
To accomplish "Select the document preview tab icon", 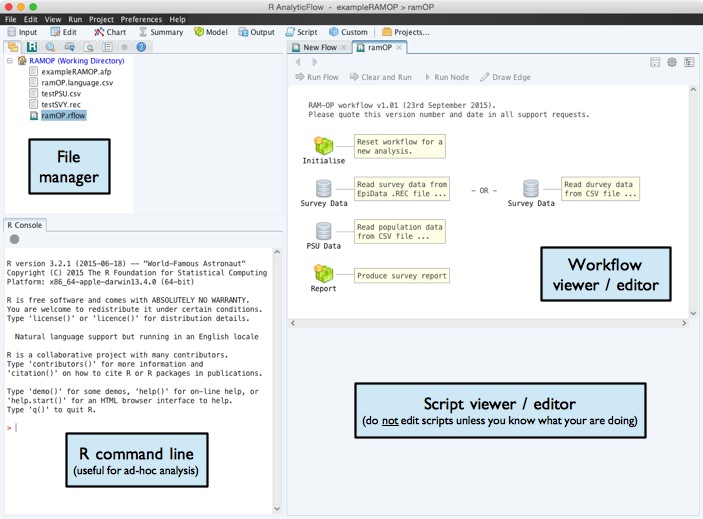I will click(x=89, y=47).
